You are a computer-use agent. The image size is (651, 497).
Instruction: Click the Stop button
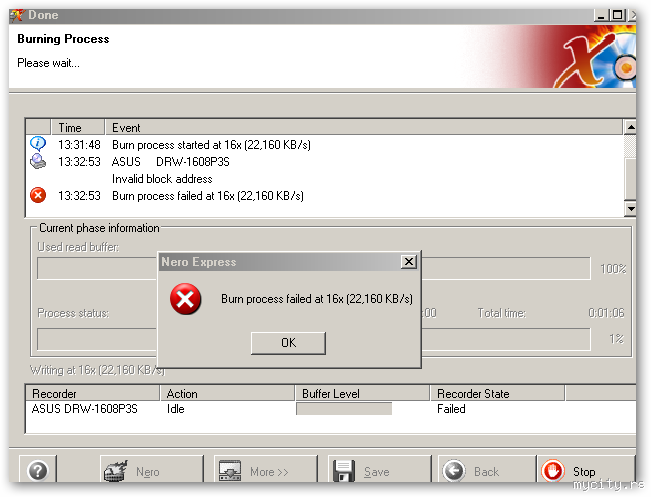pyautogui.click(x=585, y=471)
